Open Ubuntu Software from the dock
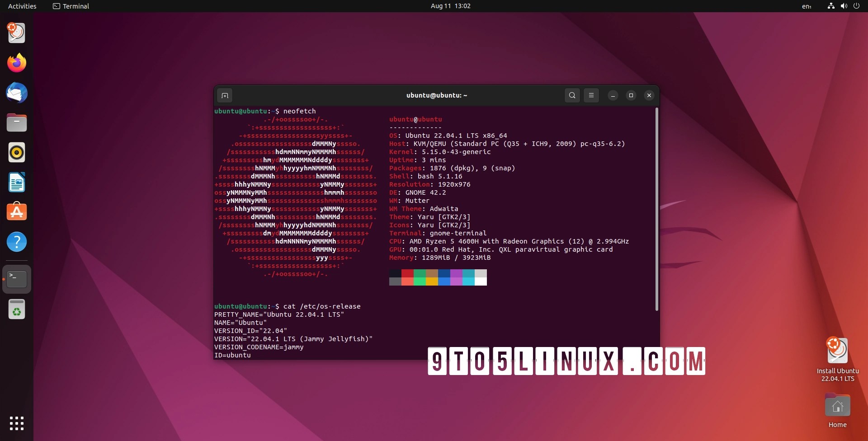Image resolution: width=868 pixels, height=441 pixels. pyautogui.click(x=16, y=212)
